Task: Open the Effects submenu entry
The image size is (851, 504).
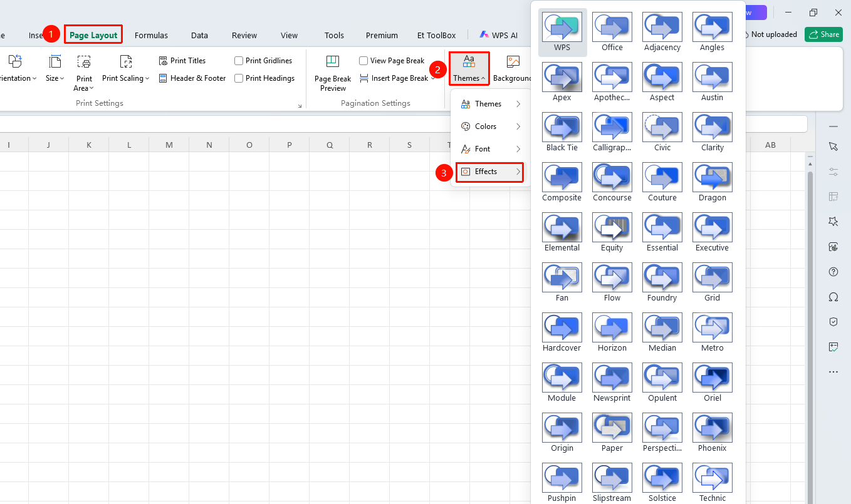Action: [489, 172]
